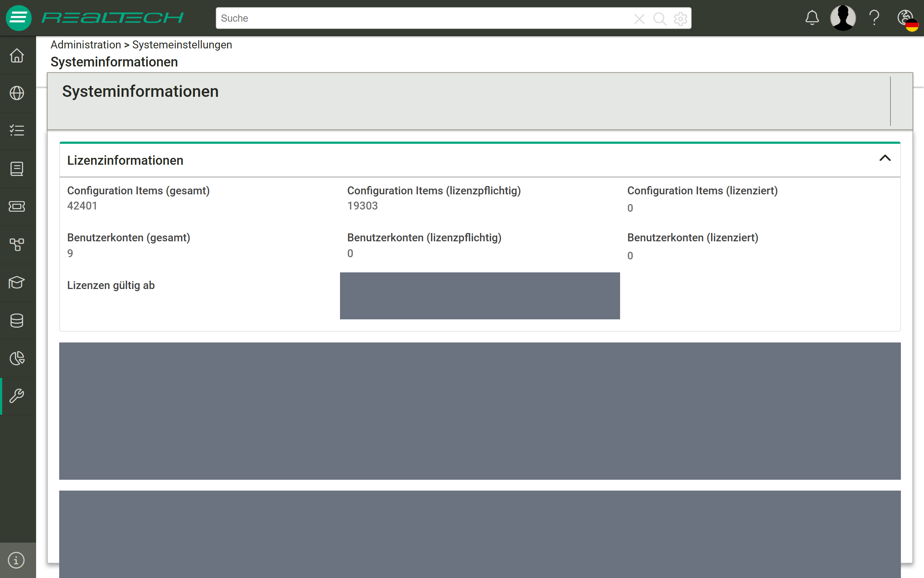Click the Lizenzinformationen heading text
924x578 pixels.
click(x=125, y=160)
